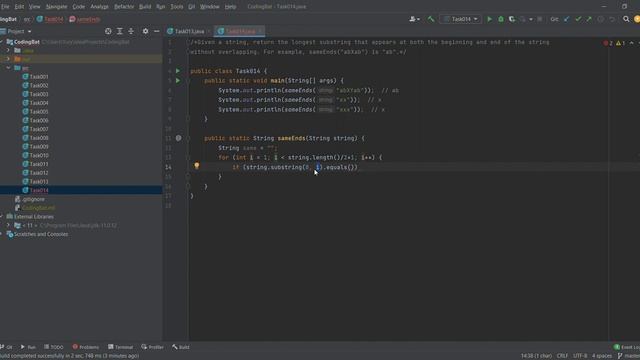This screenshot has height=360, width=640.
Task: Open the Run tool window button
Action: pos(28,347)
